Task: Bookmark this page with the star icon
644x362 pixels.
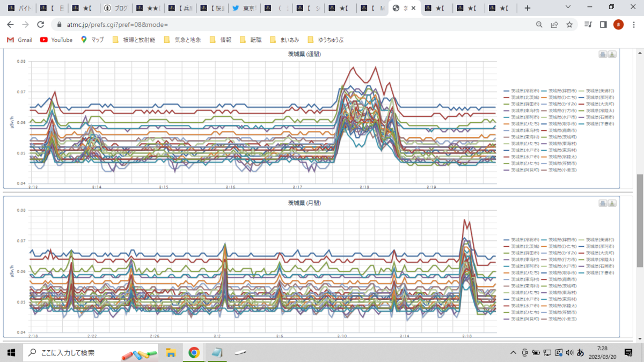Action: click(569, 25)
